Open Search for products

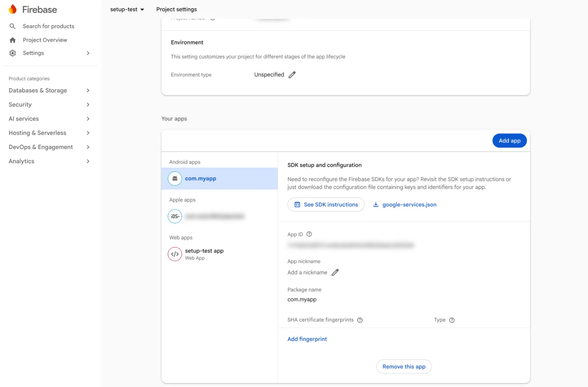(48, 26)
